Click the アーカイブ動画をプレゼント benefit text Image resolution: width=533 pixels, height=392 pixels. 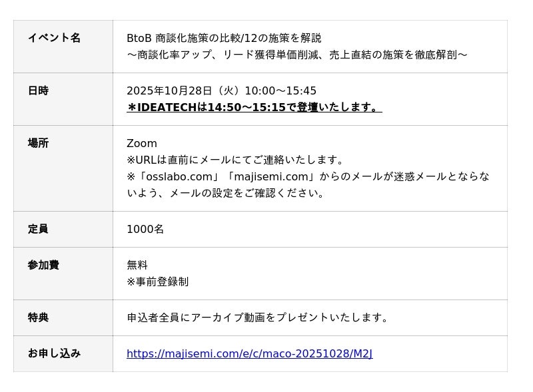258,317
